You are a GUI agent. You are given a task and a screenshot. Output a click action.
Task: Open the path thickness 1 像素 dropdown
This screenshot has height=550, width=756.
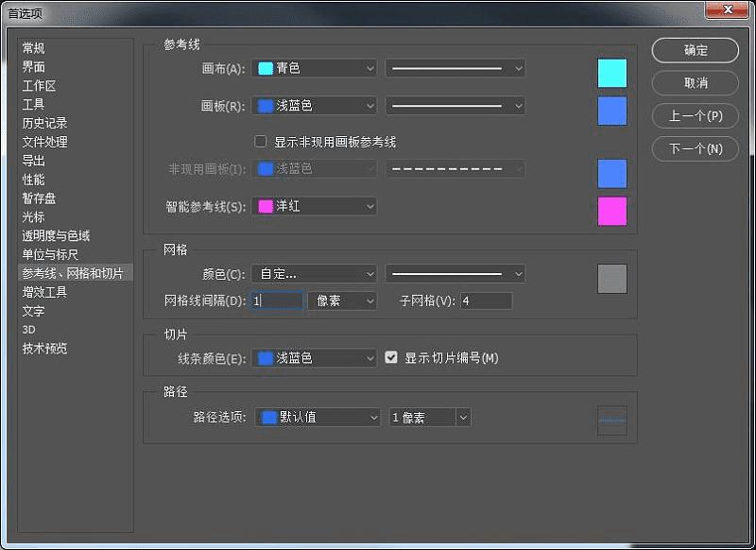tap(430, 417)
